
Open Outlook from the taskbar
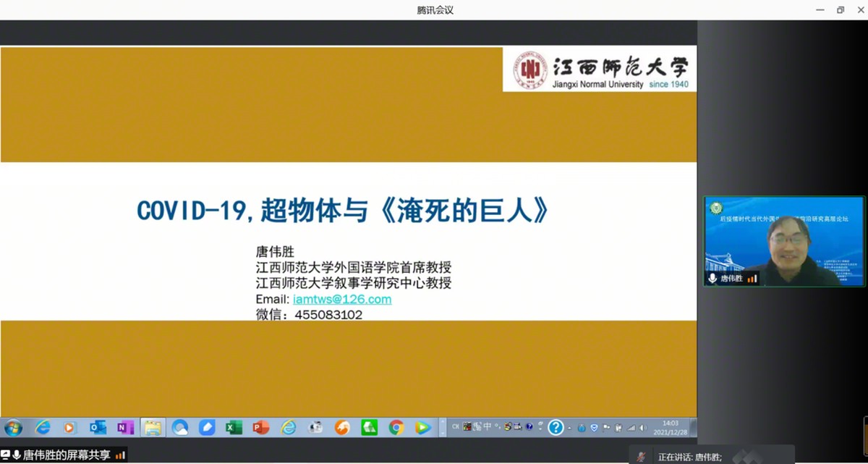tap(98, 427)
